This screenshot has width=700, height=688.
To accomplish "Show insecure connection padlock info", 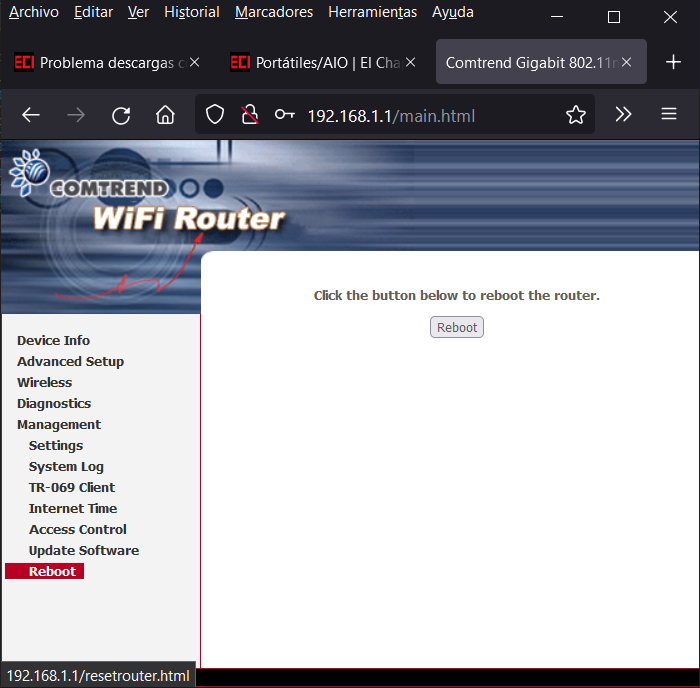I will (x=250, y=115).
